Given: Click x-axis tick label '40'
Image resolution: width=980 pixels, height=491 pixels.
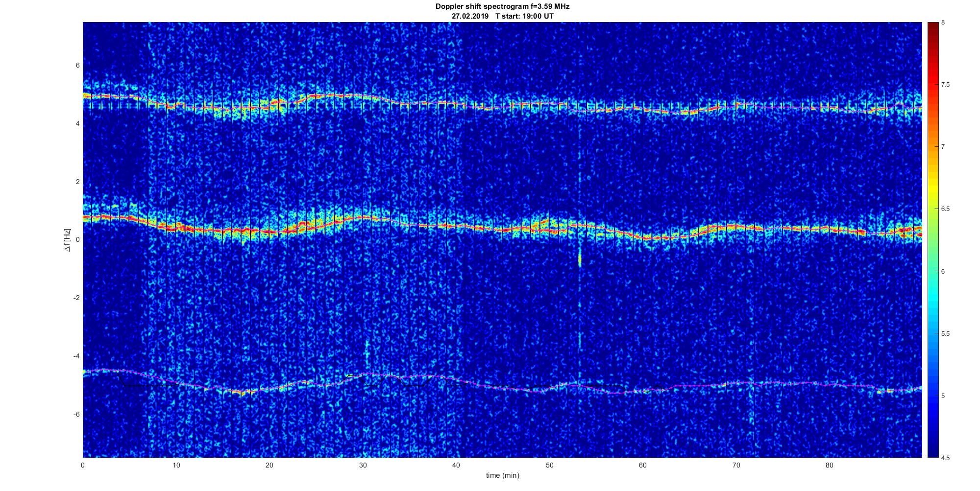Looking at the screenshot, I should [456, 465].
